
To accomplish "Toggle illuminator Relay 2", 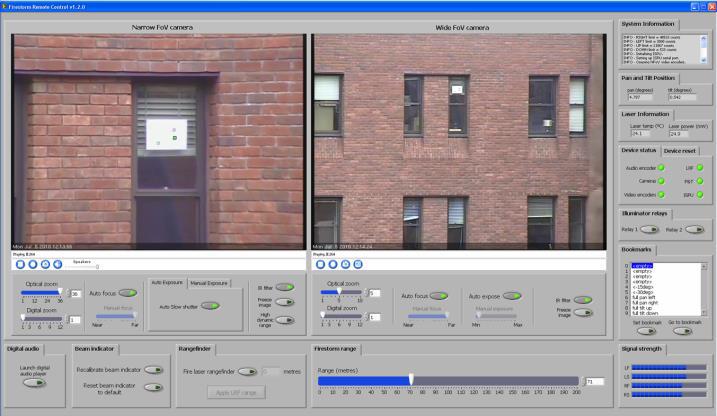I will (x=695, y=229).
